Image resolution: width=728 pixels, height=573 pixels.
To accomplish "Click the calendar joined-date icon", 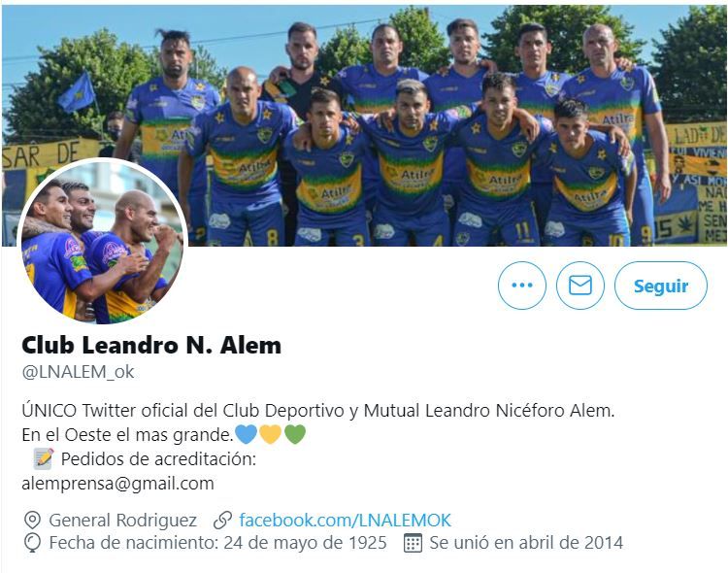I will pos(413,543).
